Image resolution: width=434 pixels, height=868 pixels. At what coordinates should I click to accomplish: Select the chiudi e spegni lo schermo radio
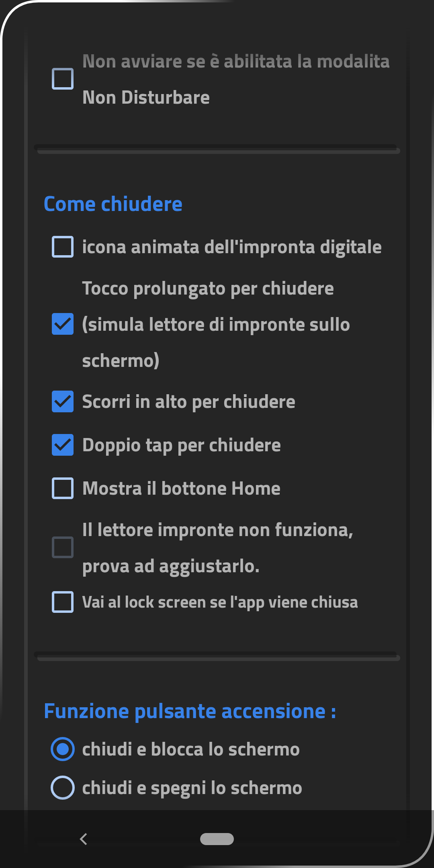tap(63, 788)
